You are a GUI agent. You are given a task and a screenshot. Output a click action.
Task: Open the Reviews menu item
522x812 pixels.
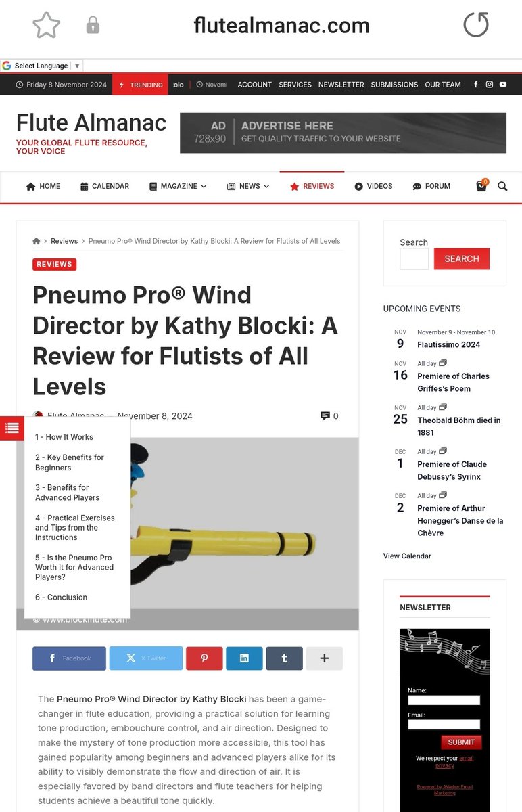[312, 186]
